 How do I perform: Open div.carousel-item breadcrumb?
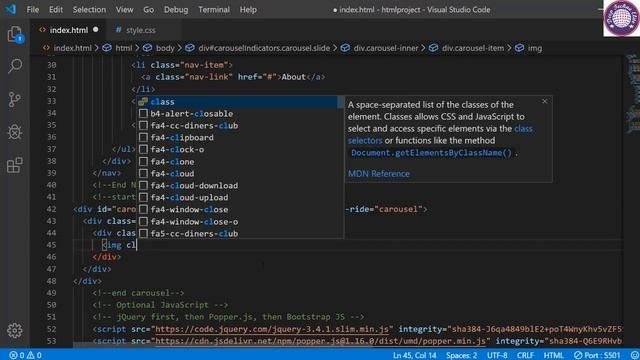pos(467,48)
